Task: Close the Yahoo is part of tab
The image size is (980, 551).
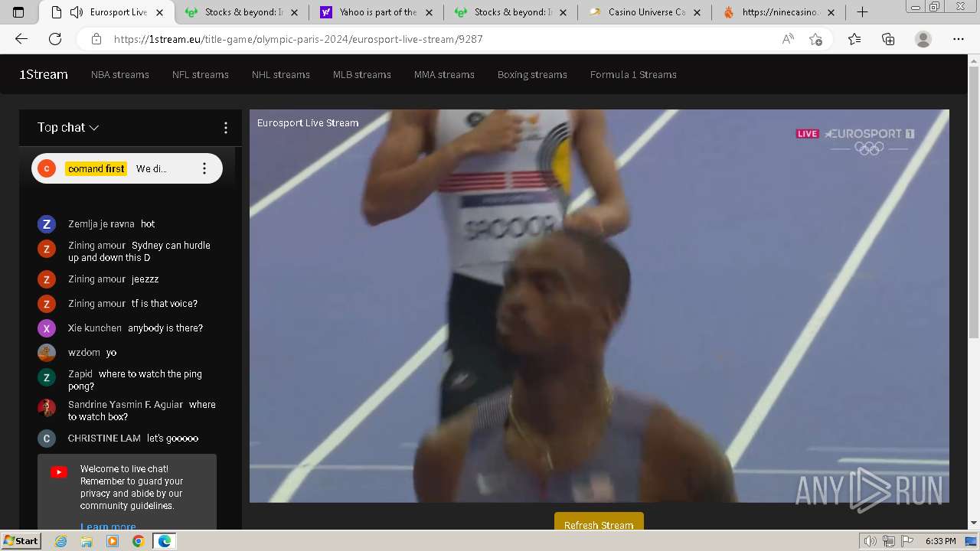Action: (430, 12)
